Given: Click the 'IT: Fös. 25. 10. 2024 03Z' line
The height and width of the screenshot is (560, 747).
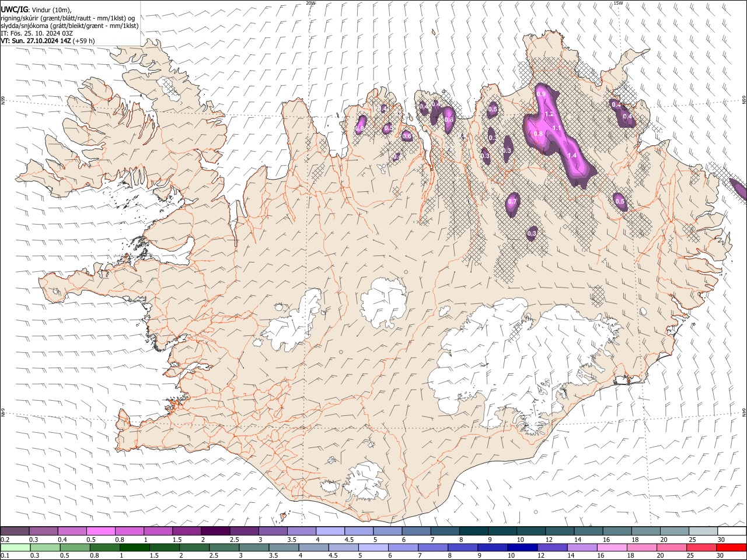Looking at the screenshot, I should tap(37, 33).
